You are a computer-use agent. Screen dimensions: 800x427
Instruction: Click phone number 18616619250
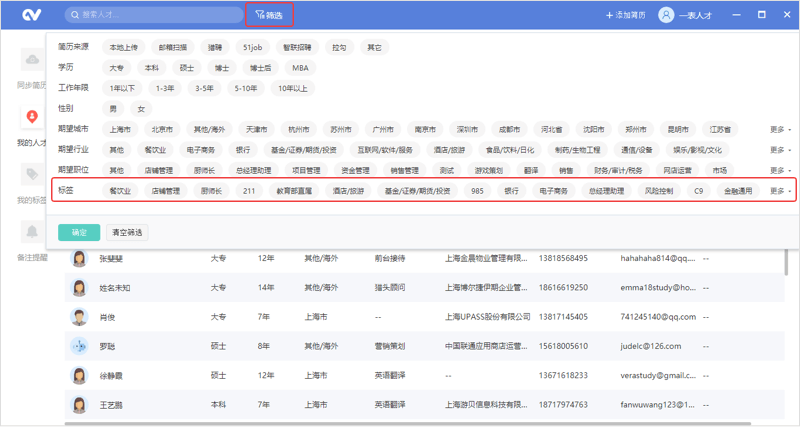point(563,288)
